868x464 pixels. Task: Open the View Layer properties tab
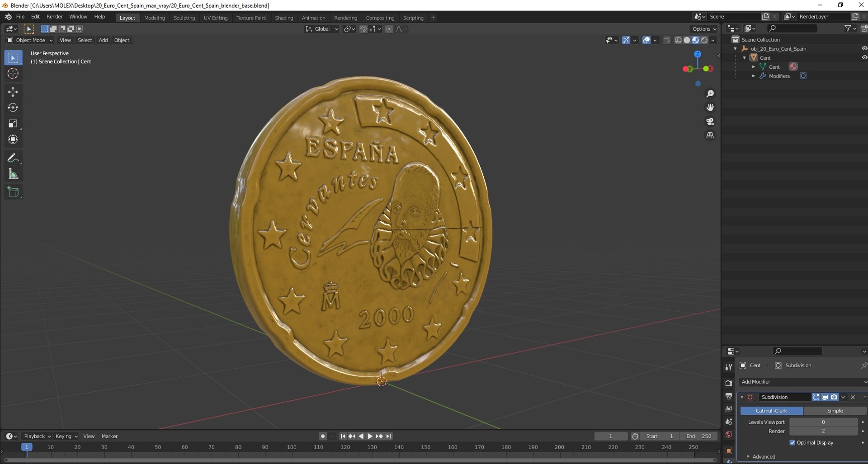[728, 409]
